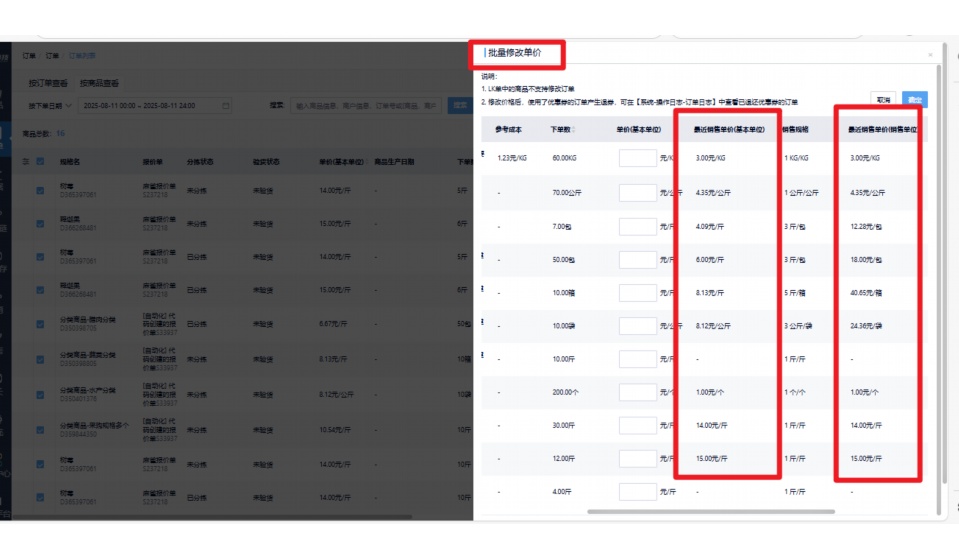Click the unit price input for 70.00公斤 row

click(x=637, y=192)
